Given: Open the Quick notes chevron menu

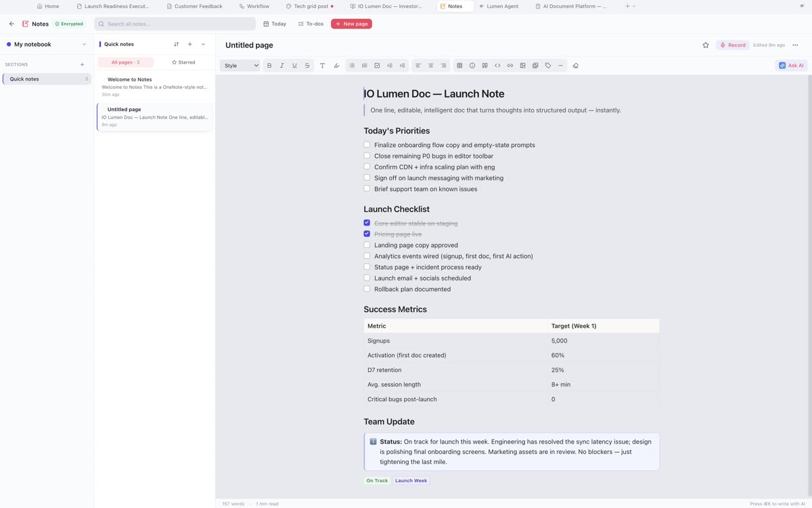Looking at the screenshot, I should (203, 44).
